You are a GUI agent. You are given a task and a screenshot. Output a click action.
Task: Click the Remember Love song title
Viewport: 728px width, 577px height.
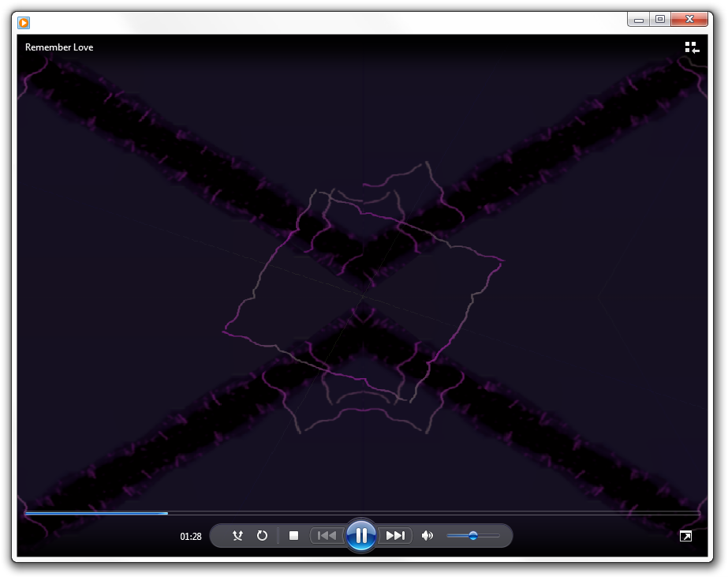[59, 47]
